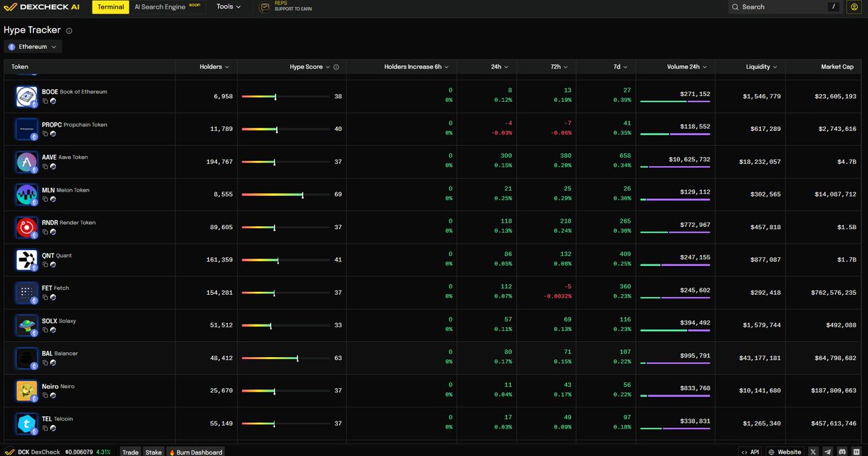Switch to the AI Search Engine tab
This screenshot has width=868, height=456.
coord(166,7)
